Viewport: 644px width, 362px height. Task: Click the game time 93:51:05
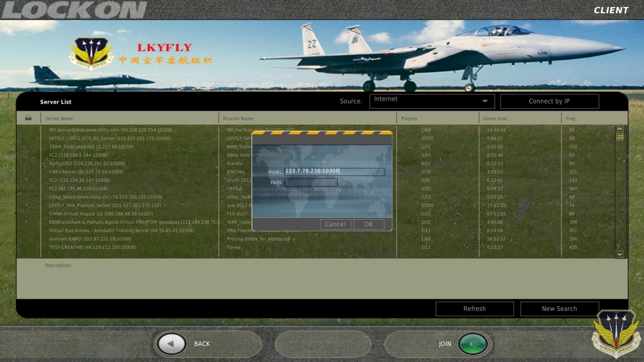tap(497, 214)
